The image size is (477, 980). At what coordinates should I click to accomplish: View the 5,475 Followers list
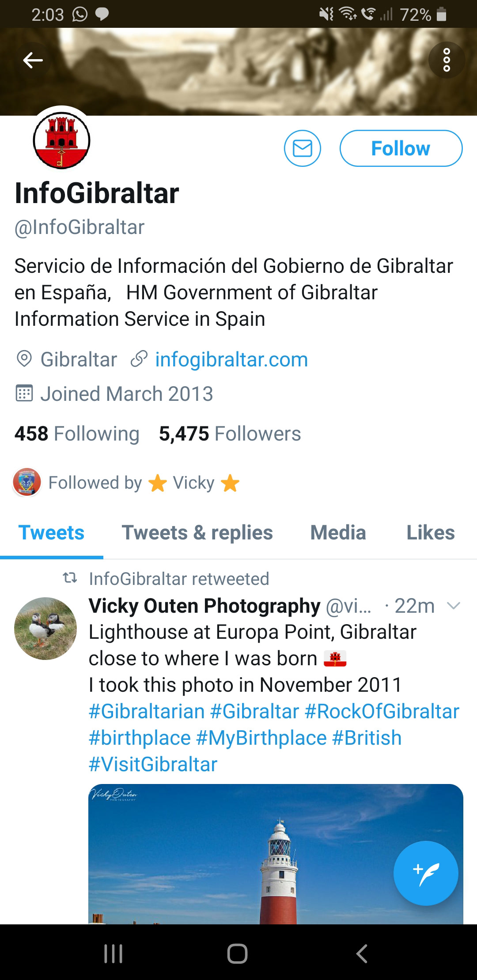tap(230, 433)
